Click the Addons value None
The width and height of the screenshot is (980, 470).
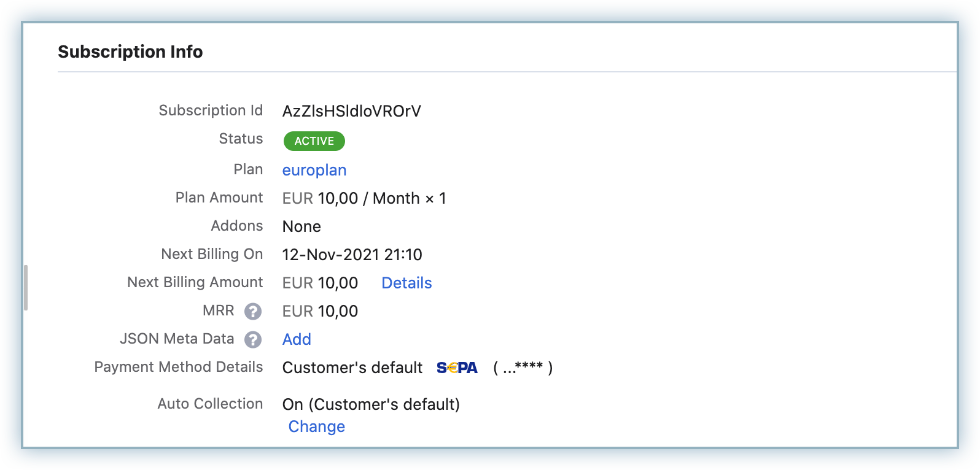(301, 226)
